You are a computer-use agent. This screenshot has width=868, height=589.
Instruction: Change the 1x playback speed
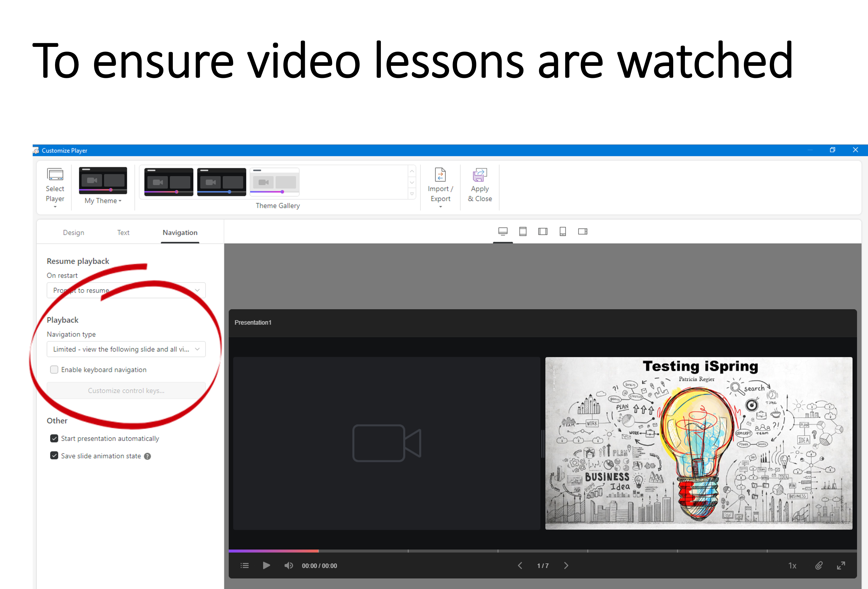point(792,566)
